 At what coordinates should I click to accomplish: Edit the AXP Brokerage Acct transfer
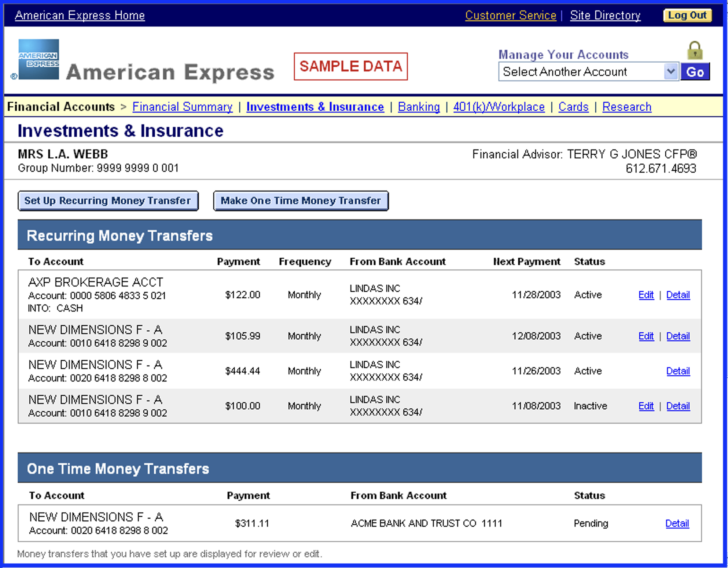646,295
